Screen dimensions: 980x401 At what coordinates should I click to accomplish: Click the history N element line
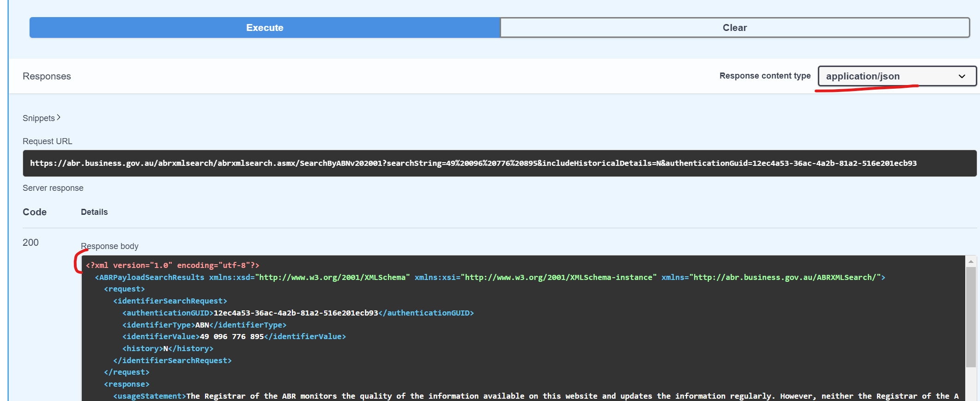click(x=168, y=348)
